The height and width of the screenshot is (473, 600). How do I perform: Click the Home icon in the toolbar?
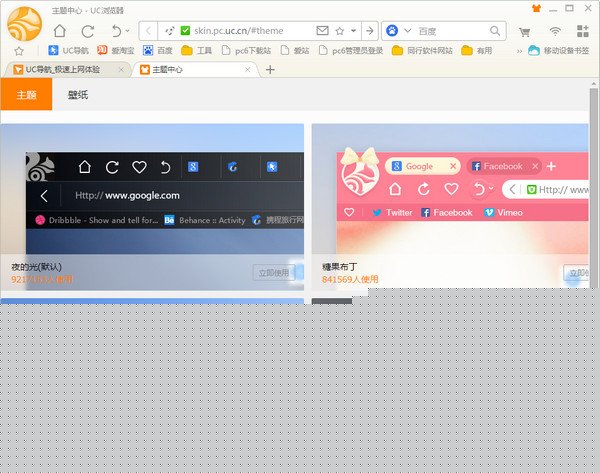point(60,31)
